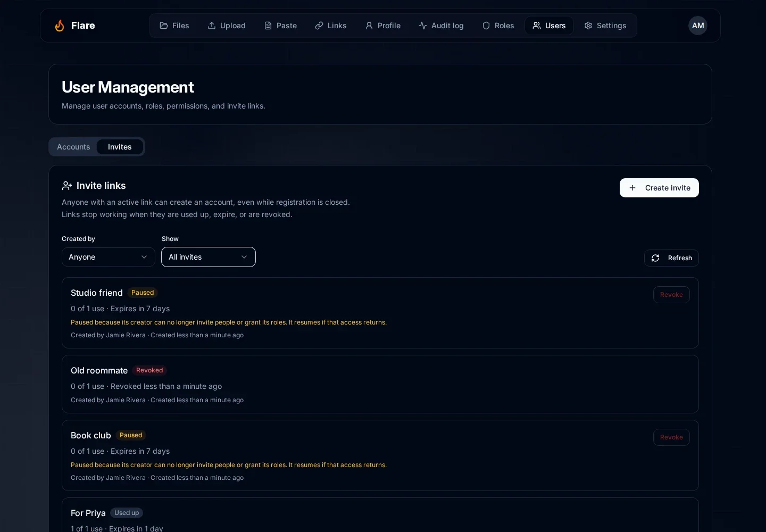Click the Refresh button label
This screenshot has width=766, height=532.
coord(680,258)
